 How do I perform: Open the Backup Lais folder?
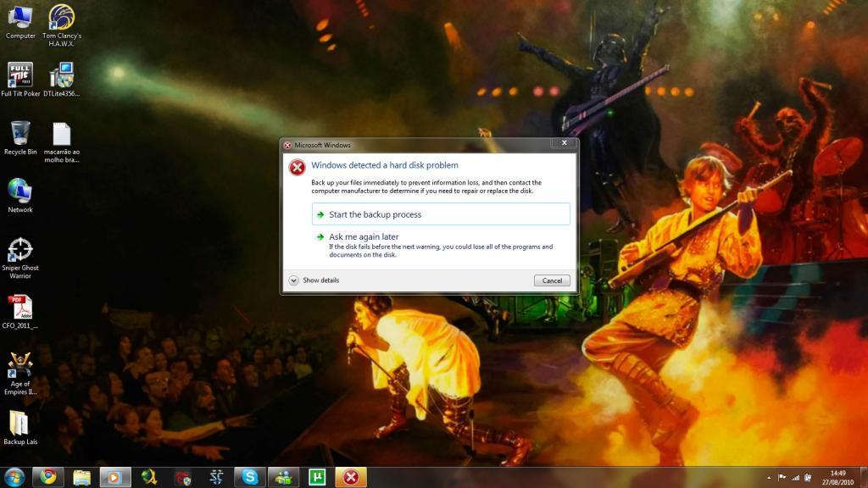20,428
